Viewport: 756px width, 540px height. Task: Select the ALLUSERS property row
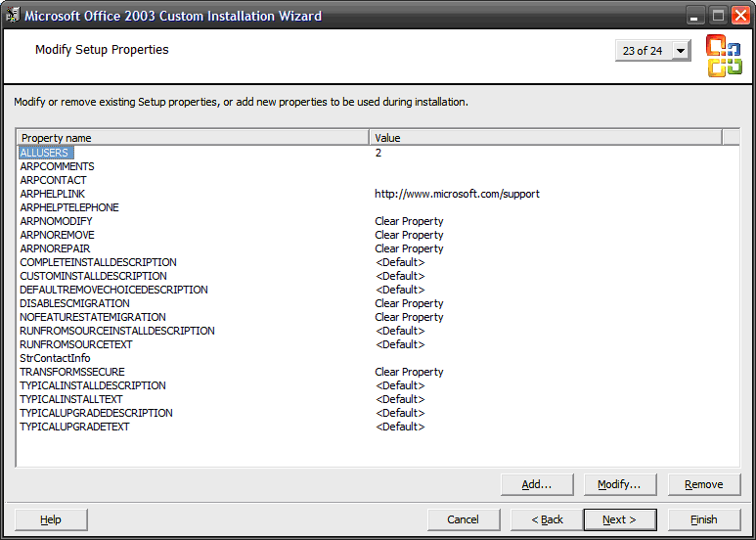click(45, 153)
